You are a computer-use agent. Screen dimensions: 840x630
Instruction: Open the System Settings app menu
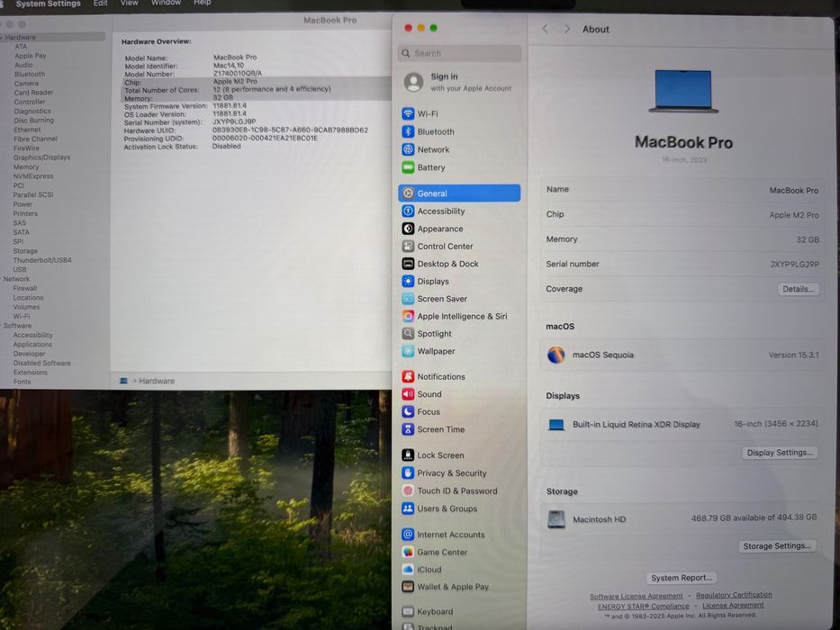(x=49, y=4)
